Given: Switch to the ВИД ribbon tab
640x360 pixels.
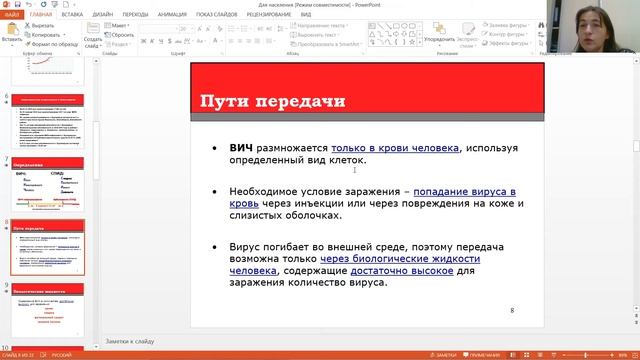Looking at the screenshot, I should coord(306,15).
